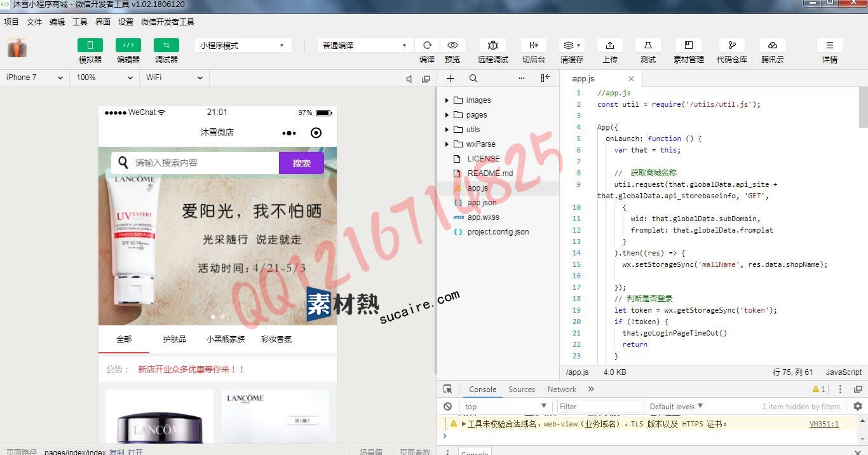The width and height of the screenshot is (868, 455).
Task: Clear console with the block icon
Action: pos(448,407)
